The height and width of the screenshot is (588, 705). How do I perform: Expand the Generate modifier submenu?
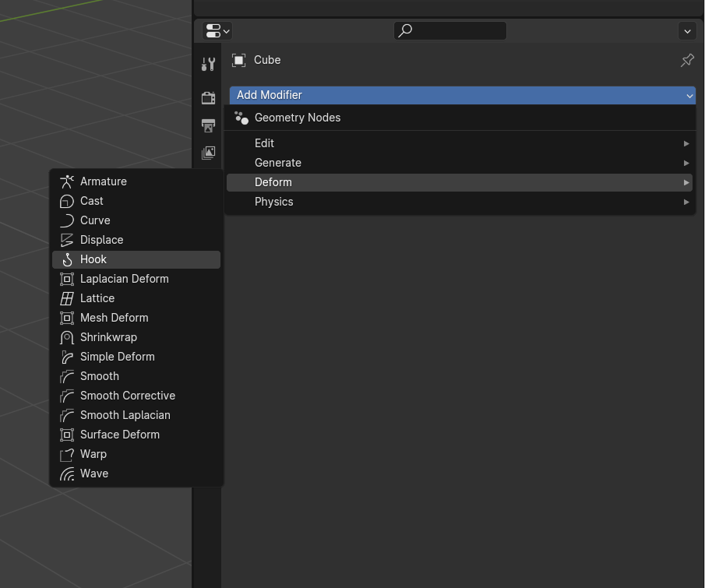point(460,163)
